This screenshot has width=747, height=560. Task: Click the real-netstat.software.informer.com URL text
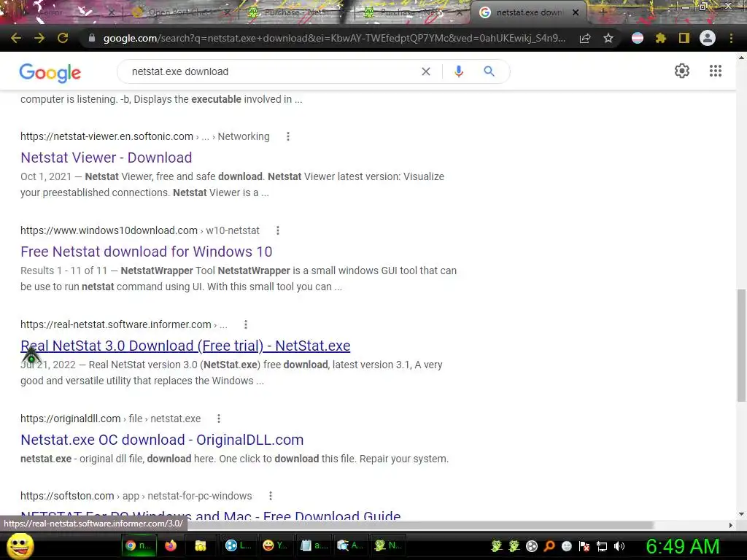tap(116, 324)
